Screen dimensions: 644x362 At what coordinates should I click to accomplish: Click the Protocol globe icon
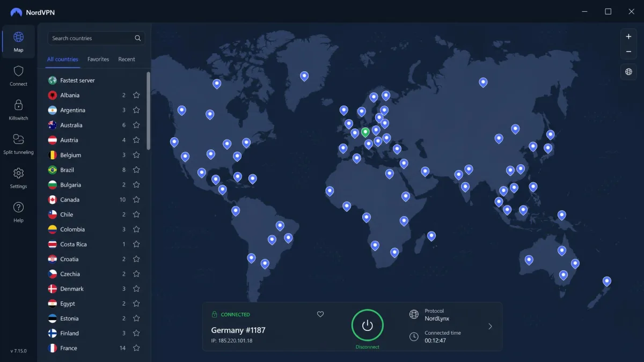tap(414, 314)
